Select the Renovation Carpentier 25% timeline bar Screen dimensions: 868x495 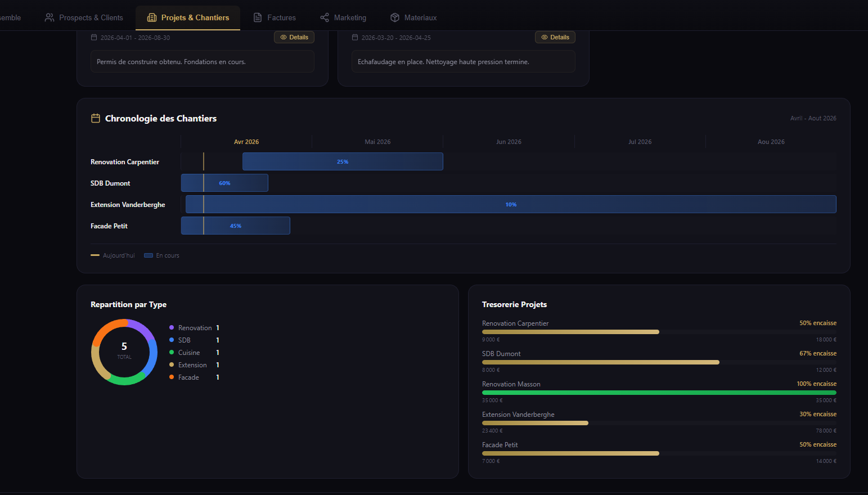click(x=343, y=161)
